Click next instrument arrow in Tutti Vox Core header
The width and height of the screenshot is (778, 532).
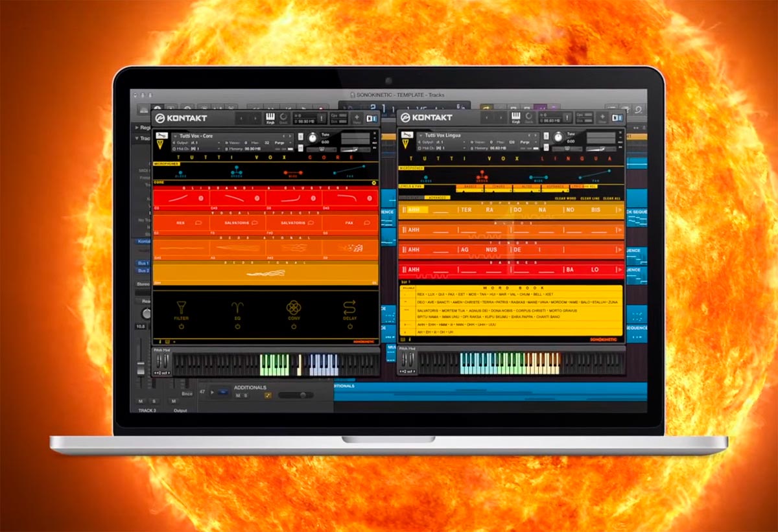(x=291, y=135)
